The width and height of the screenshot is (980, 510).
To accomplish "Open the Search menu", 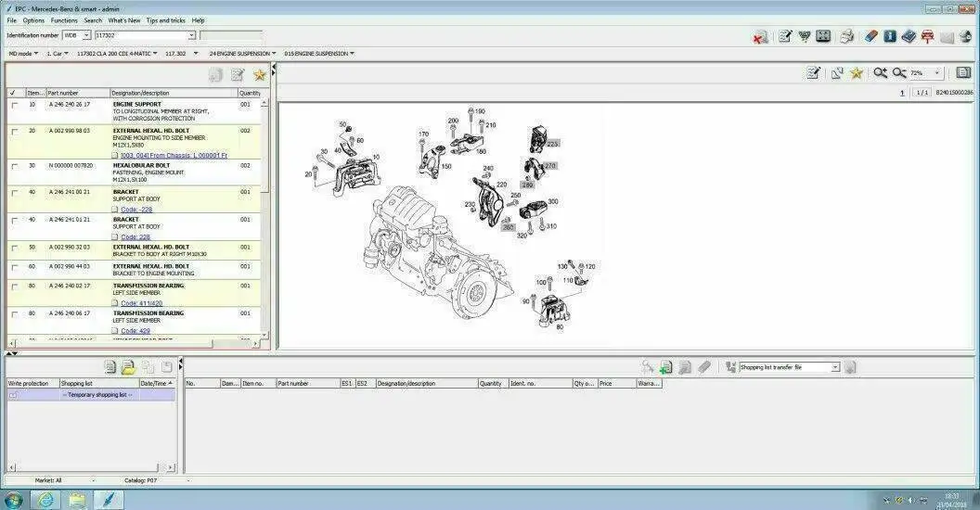I will click(x=93, y=20).
